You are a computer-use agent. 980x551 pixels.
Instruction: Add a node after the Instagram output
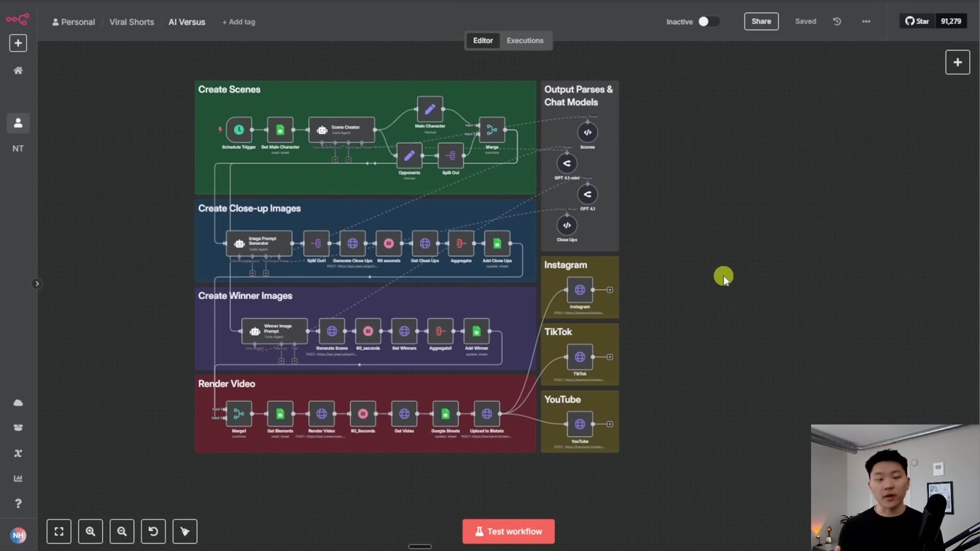coord(610,289)
